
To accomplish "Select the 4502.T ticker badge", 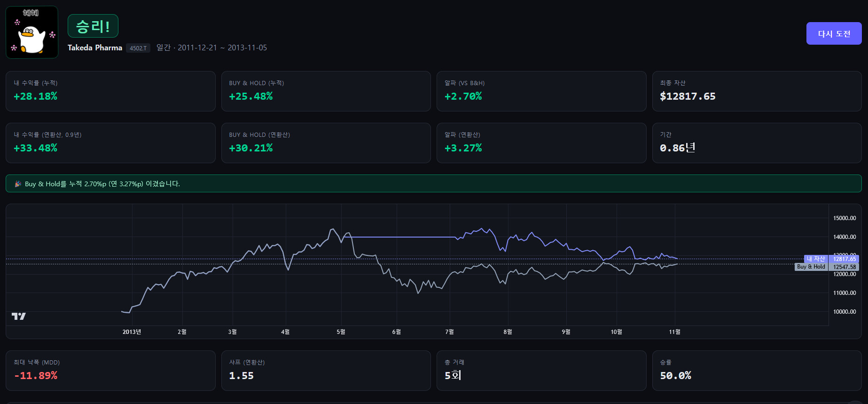I will (x=138, y=48).
